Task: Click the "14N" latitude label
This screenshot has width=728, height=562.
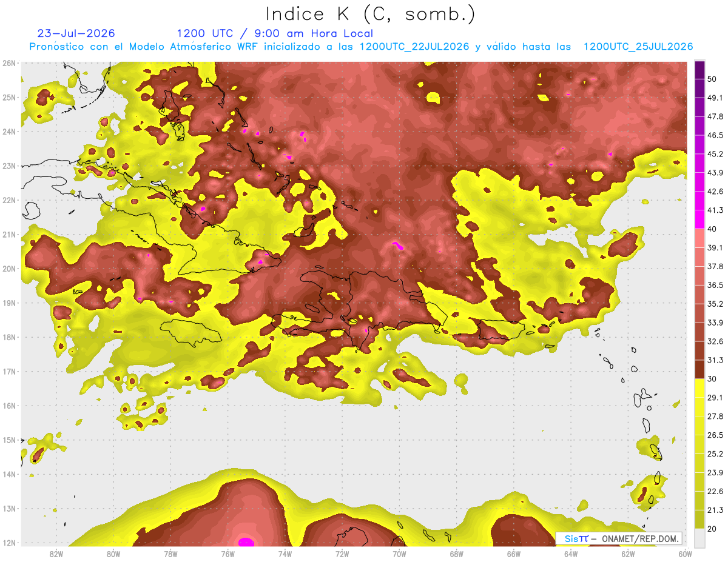Action: click(8, 474)
